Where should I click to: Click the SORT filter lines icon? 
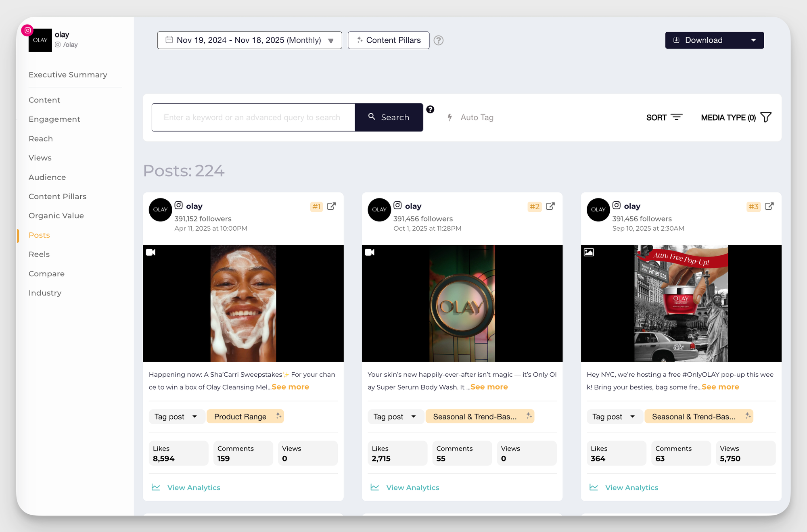(x=677, y=117)
